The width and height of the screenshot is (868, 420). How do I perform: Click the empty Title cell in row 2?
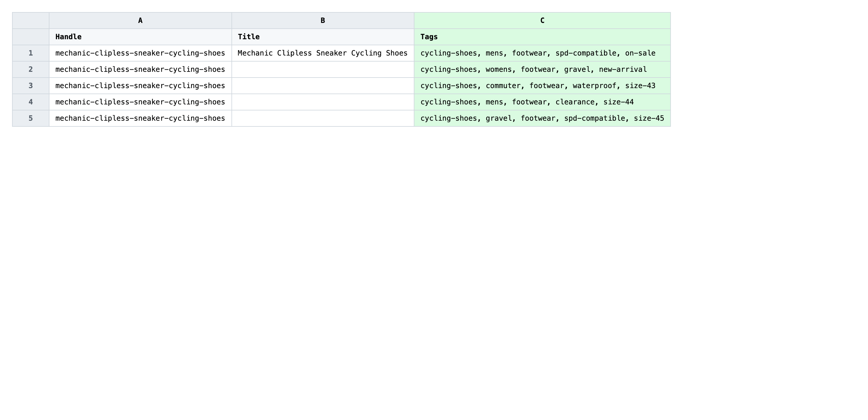click(323, 69)
